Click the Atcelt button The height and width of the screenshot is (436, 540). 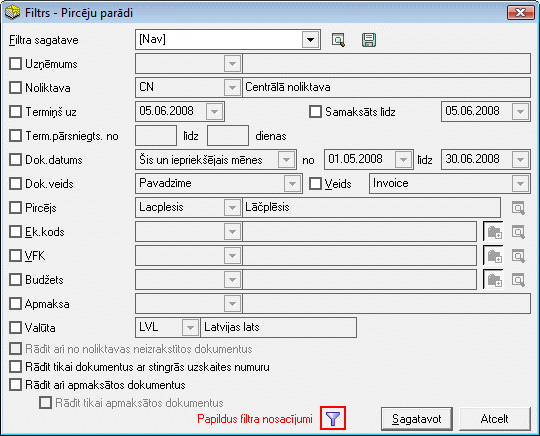pyautogui.click(x=495, y=419)
